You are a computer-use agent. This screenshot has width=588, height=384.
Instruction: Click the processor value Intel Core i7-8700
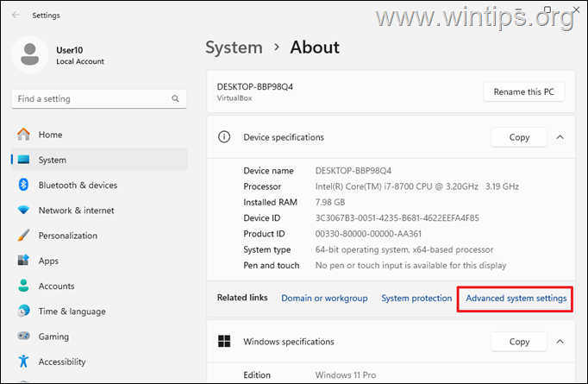(x=417, y=186)
